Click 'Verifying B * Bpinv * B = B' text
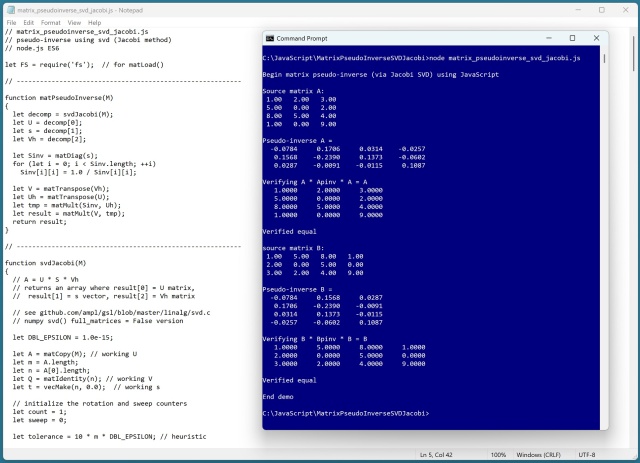The height and width of the screenshot is (463, 640). click(x=315, y=339)
